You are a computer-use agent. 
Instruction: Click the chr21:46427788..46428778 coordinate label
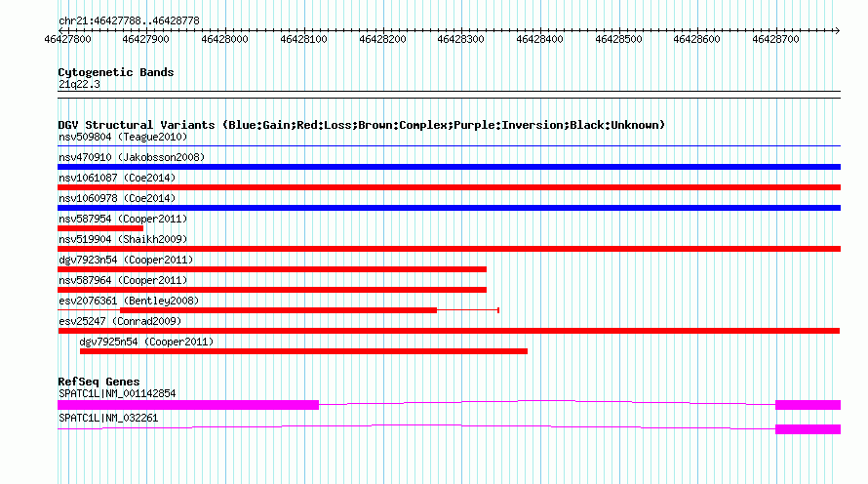(129, 20)
